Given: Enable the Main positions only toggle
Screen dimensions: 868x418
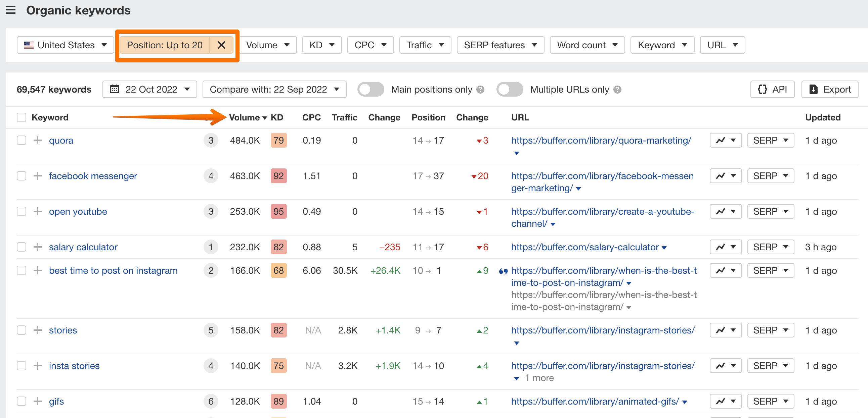Looking at the screenshot, I should click(371, 90).
